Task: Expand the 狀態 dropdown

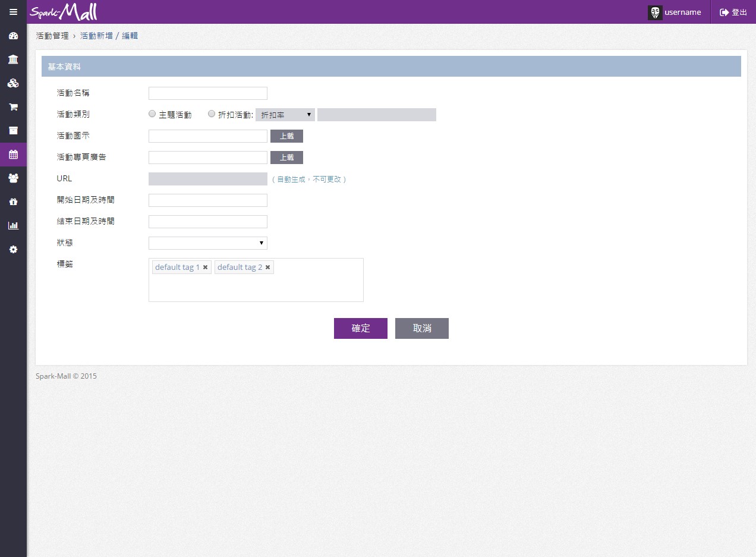Action: click(x=208, y=243)
